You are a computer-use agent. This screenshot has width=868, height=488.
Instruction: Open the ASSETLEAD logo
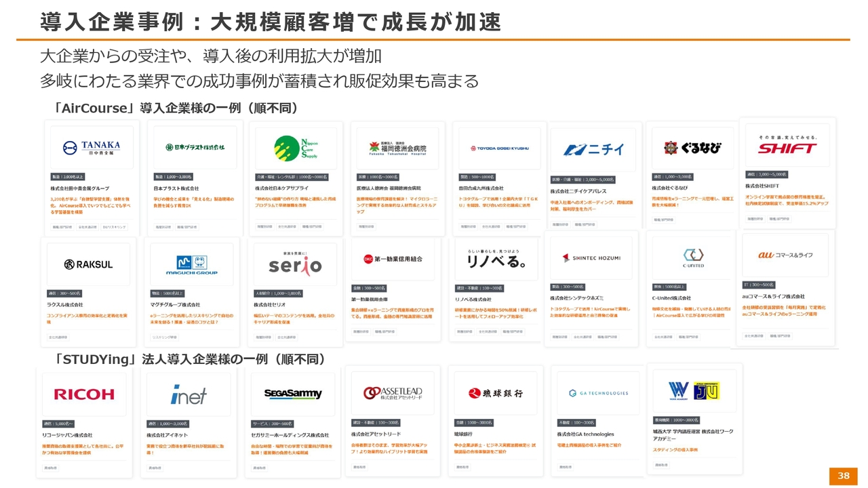392,392
